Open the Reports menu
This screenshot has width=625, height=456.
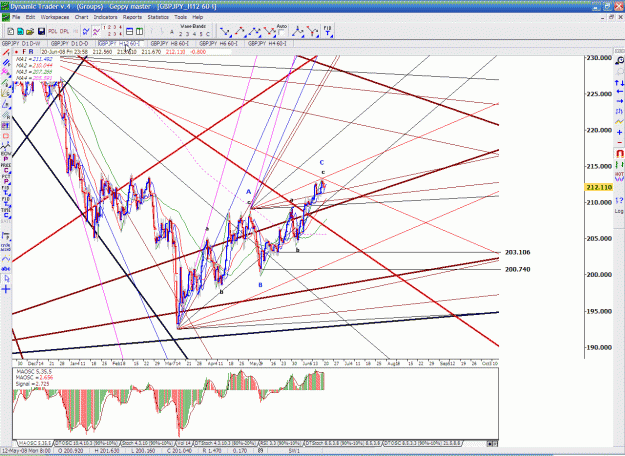coord(132,17)
